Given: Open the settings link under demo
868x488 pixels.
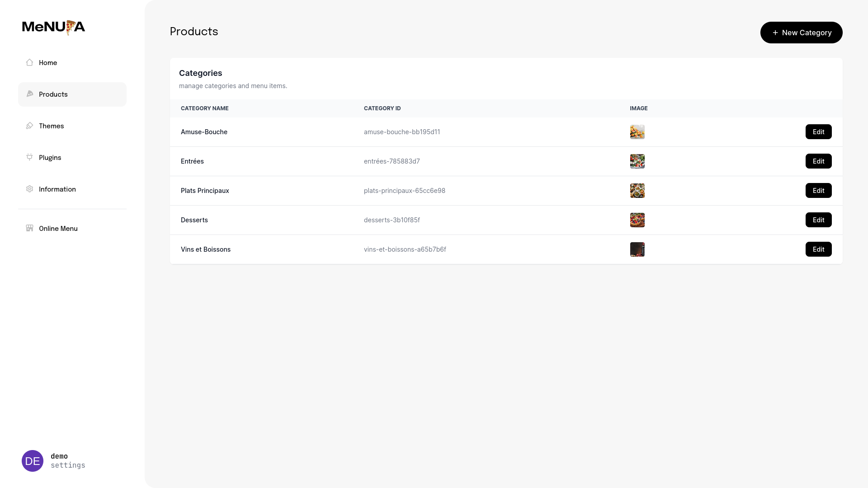Looking at the screenshot, I should 67,465.
